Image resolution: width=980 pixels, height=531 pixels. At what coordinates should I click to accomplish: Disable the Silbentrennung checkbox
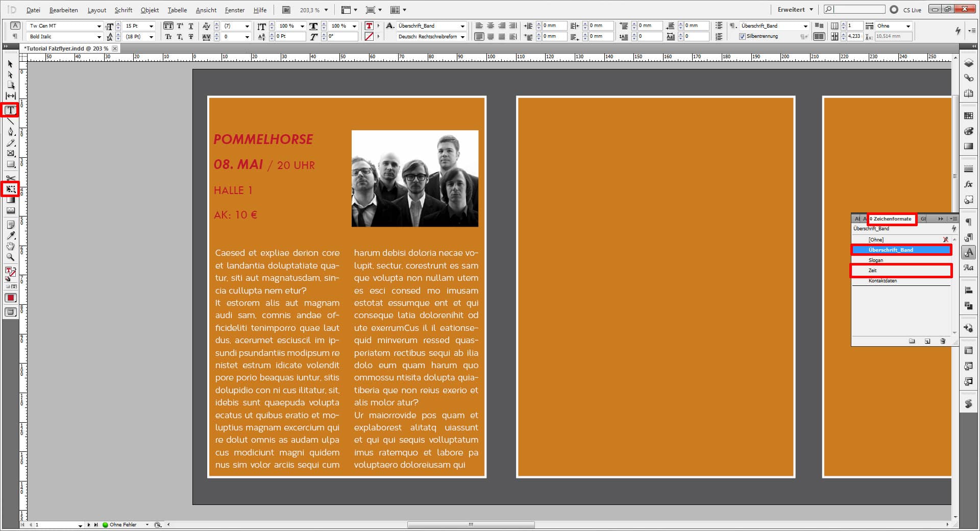743,36
